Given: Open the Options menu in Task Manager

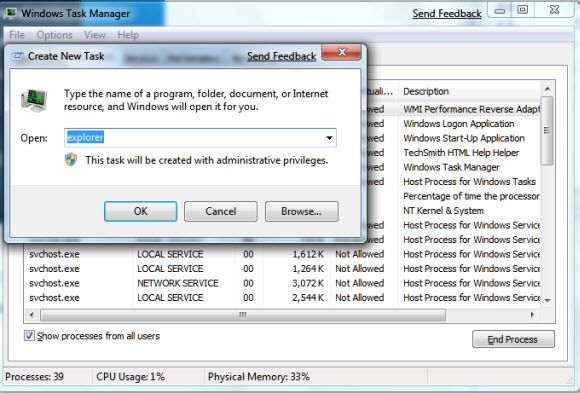Looking at the screenshot, I should point(54,35).
